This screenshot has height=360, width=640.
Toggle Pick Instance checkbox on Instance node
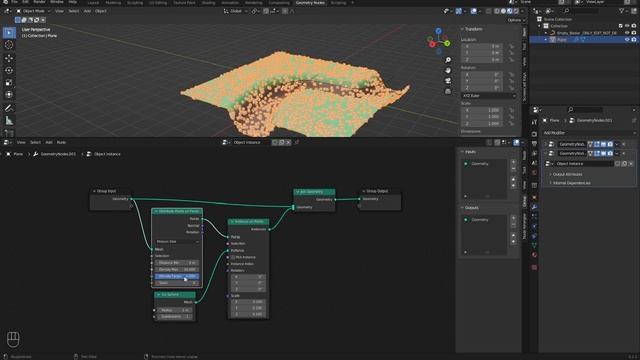pyautogui.click(x=233, y=257)
